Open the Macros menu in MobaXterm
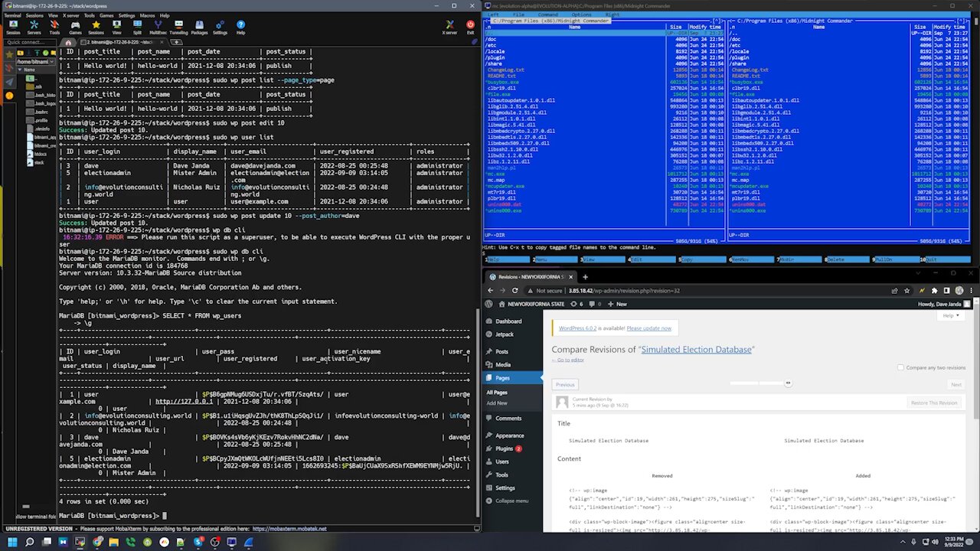 [x=147, y=15]
